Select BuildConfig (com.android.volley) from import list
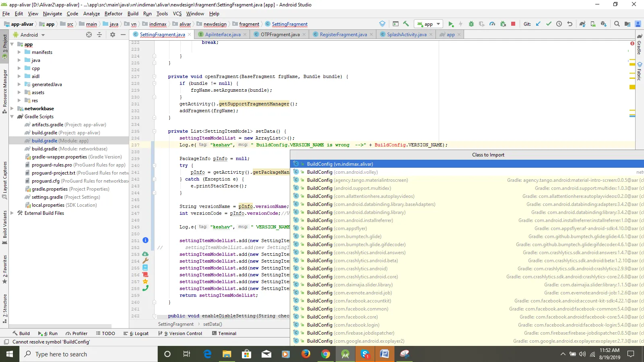The height and width of the screenshot is (362, 644). (x=342, y=172)
